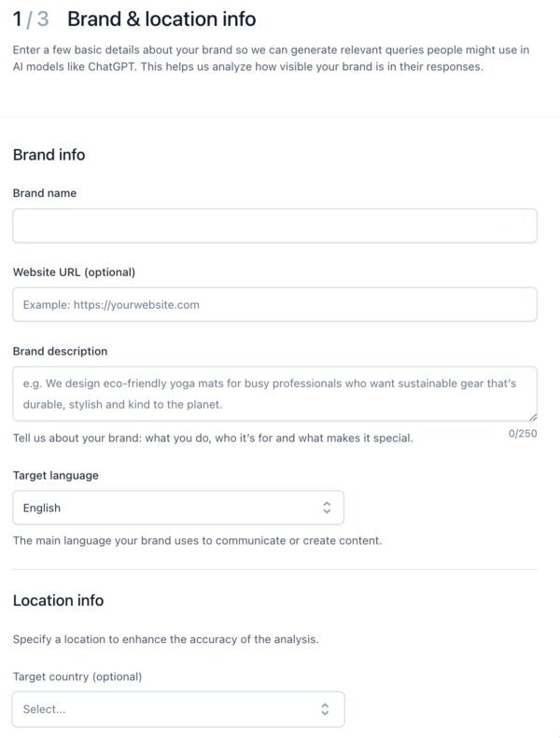Click the Brand description resize handle icon
The image size is (560, 738).
tap(532, 416)
